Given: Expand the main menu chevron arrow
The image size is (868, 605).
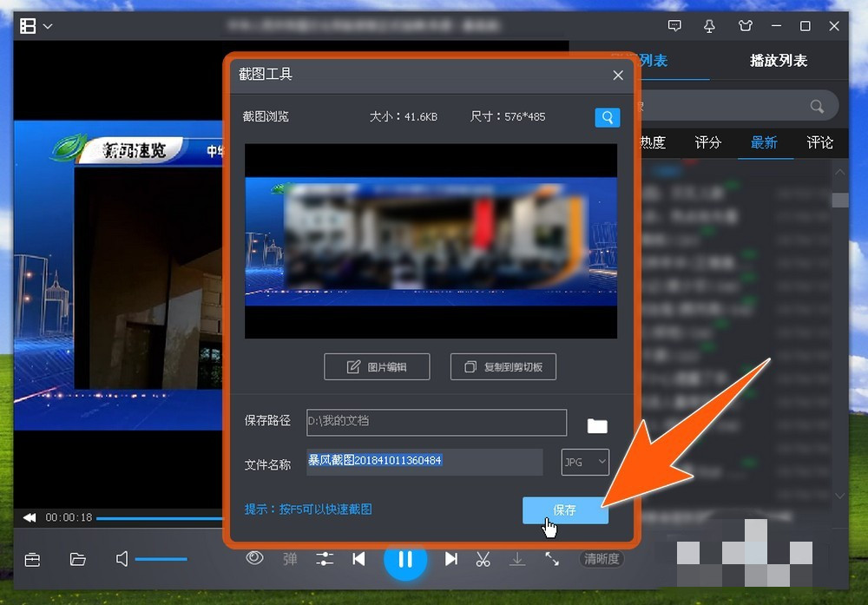Looking at the screenshot, I should pos(48,26).
